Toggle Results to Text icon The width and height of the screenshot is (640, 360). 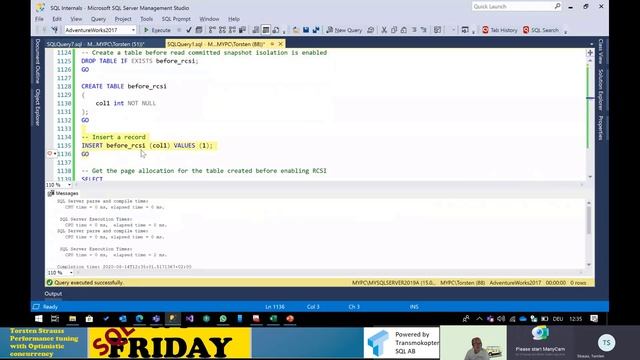pyautogui.click(x=256, y=30)
